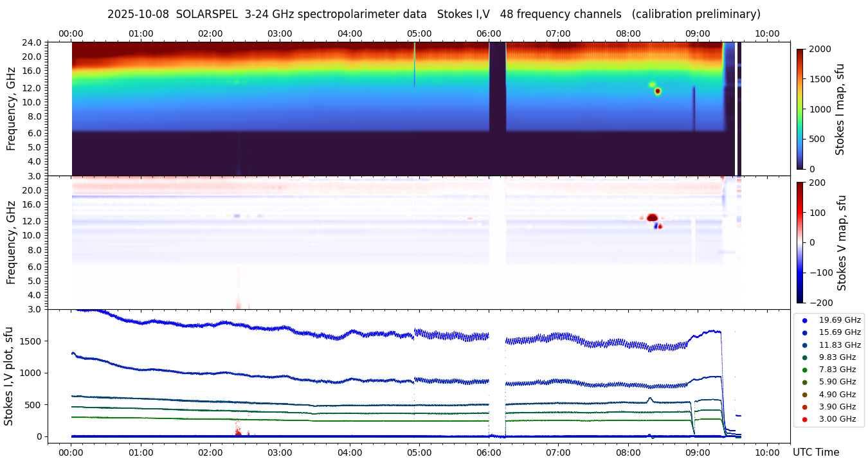
Task: Click the Stokes I map colorbar
Action: [x=800, y=109]
